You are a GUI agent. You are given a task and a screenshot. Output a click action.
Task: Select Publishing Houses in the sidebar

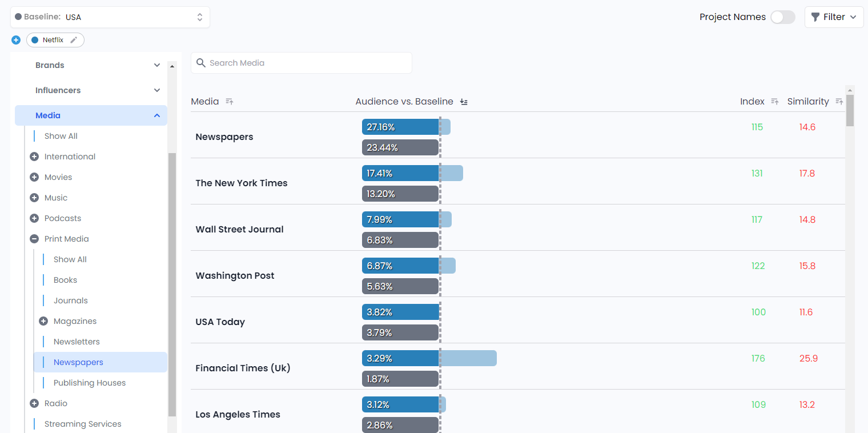point(90,383)
